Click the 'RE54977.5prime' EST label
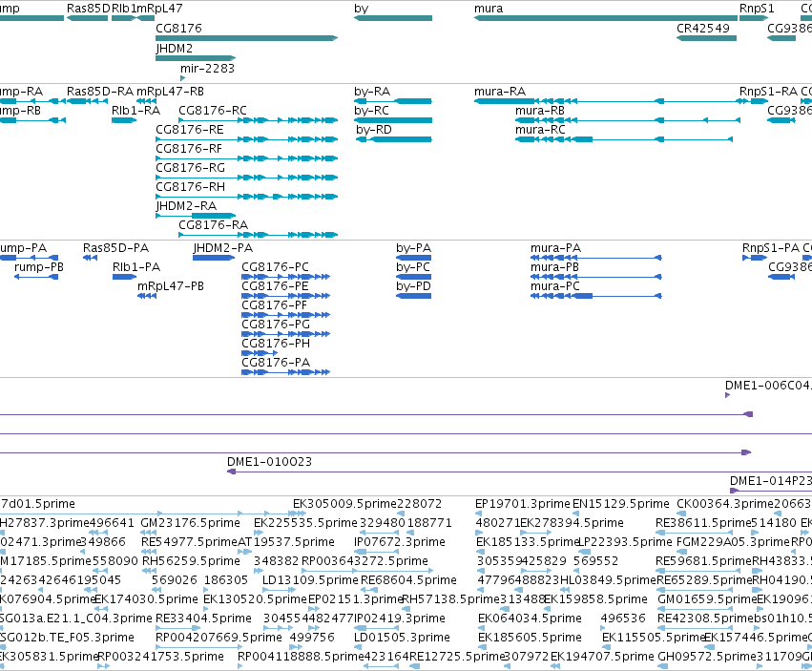 click(189, 542)
